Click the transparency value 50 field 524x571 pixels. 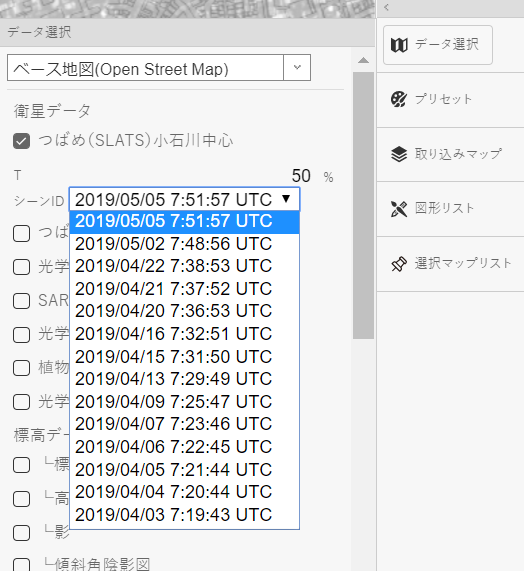pyautogui.click(x=301, y=176)
